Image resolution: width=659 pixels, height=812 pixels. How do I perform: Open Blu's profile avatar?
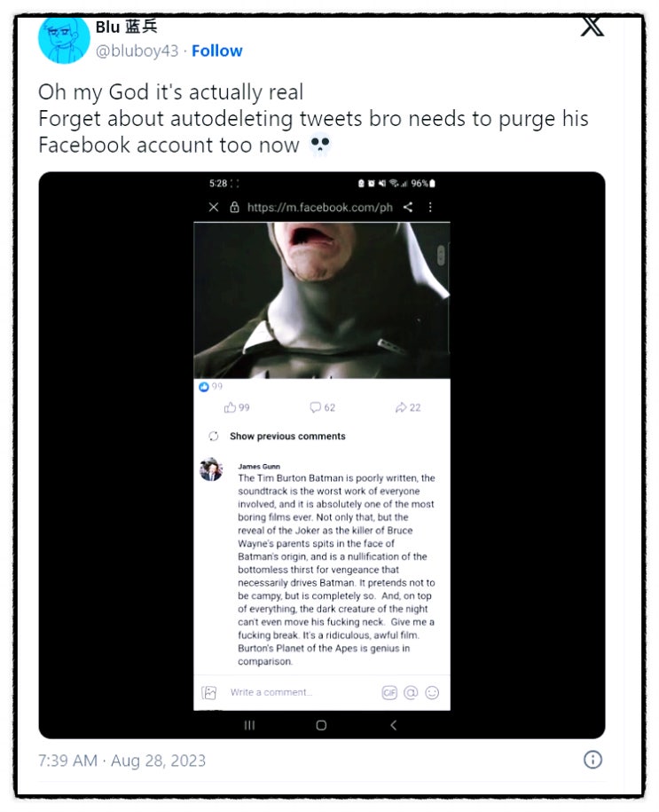64,38
